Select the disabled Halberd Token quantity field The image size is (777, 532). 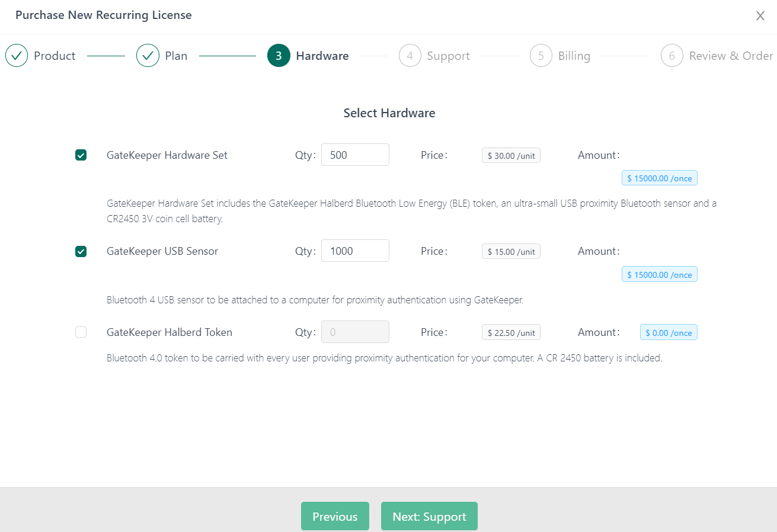pyautogui.click(x=355, y=332)
